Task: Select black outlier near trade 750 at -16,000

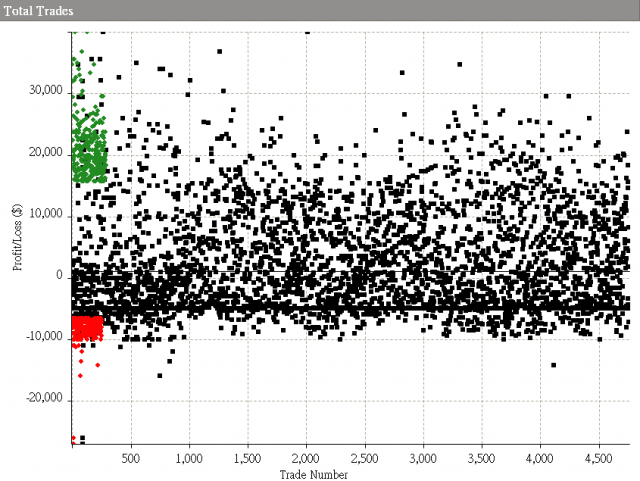Action: tap(160, 376)
